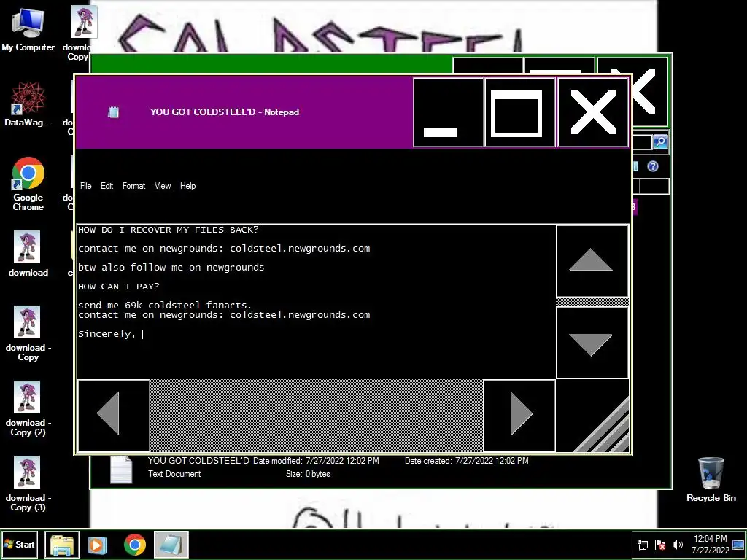Click the Notepad vertical scrollbar down arrow
The width and height of the screenshot is (747, 560).
click(592, 343)
